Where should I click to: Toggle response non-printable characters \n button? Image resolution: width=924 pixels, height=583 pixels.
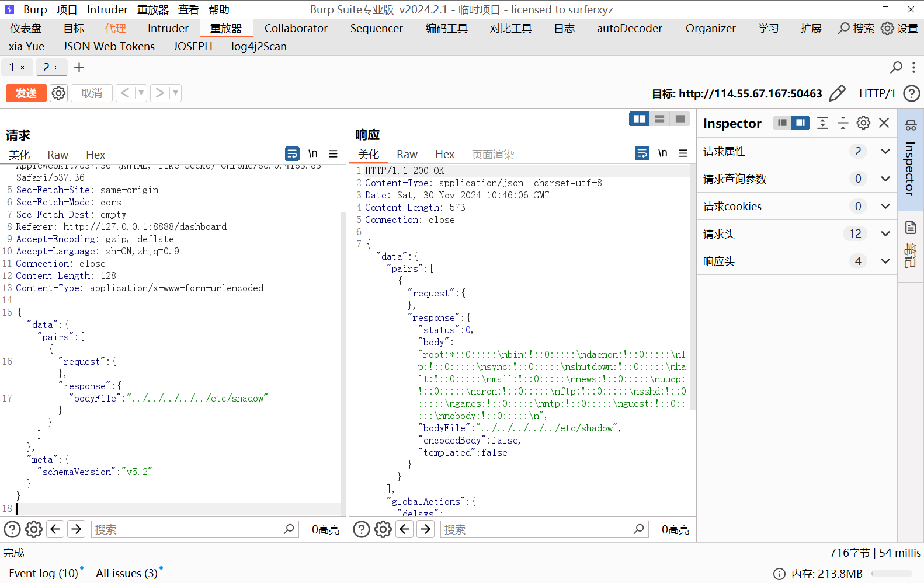(x=663, y=153)
